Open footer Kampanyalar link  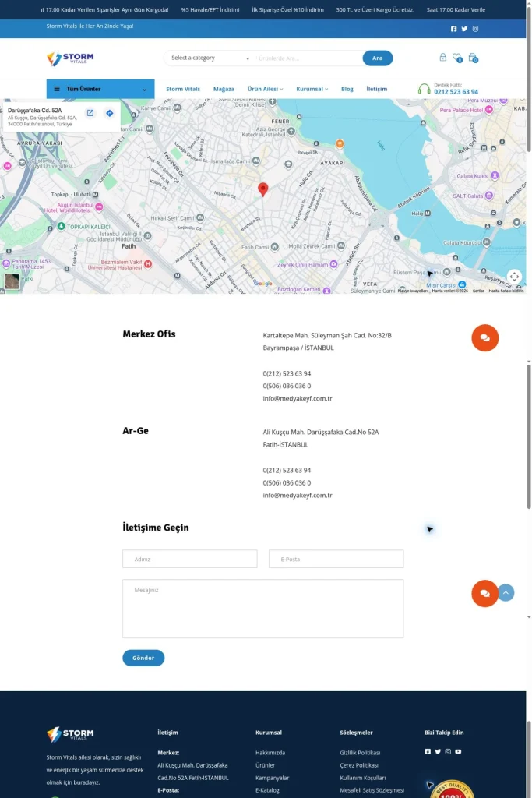tap(272, 779)
